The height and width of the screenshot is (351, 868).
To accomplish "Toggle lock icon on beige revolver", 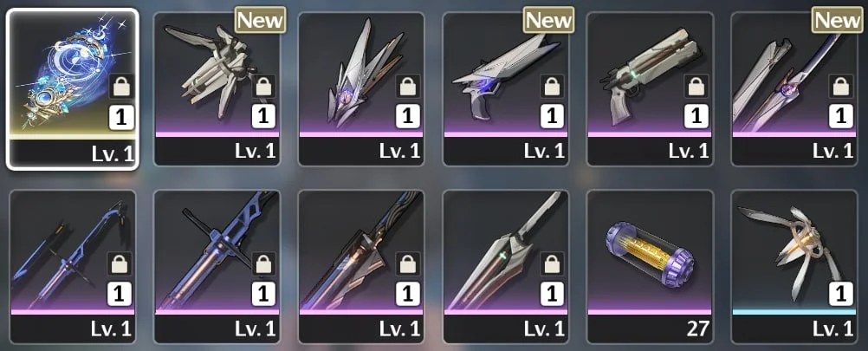I will (x=697, y=87).
